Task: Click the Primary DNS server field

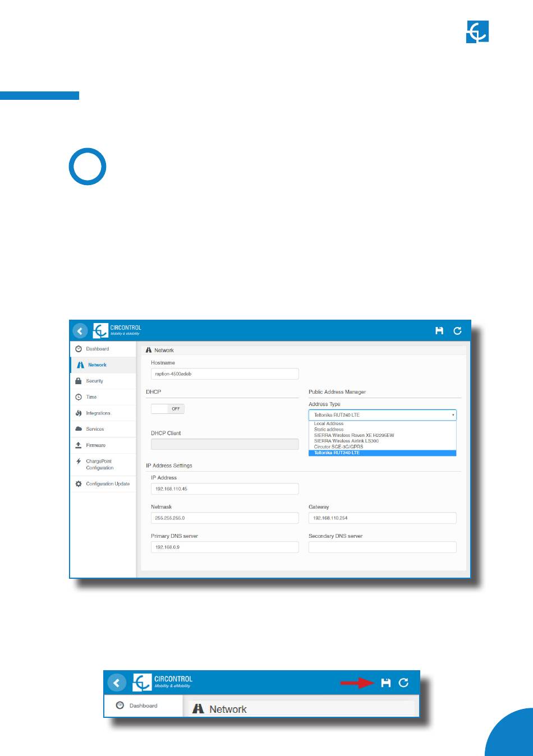Action: [224, 547]
